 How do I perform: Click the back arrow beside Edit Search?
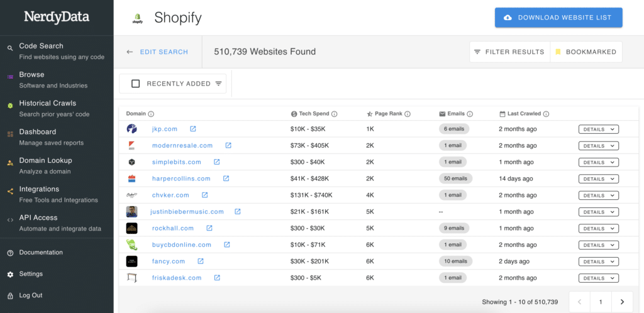(130, 52)
